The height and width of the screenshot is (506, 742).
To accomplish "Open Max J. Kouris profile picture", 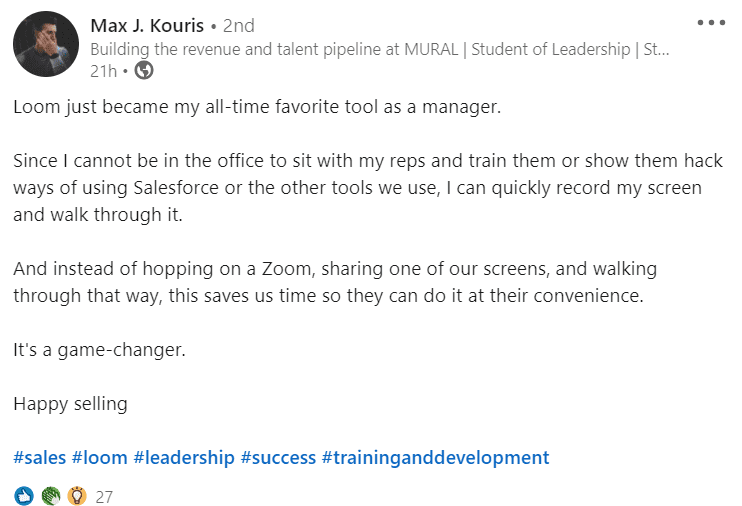I will (46, 44).
